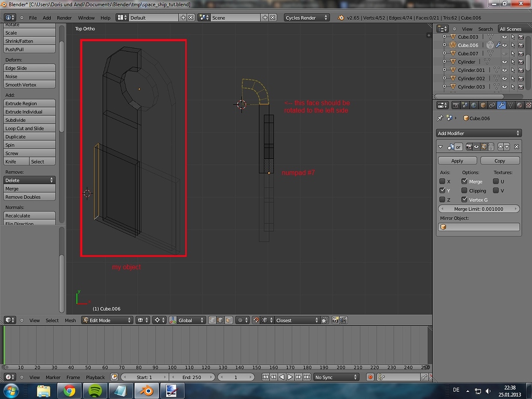
Task: Click the Remove Doubles button
Action: 29,197
